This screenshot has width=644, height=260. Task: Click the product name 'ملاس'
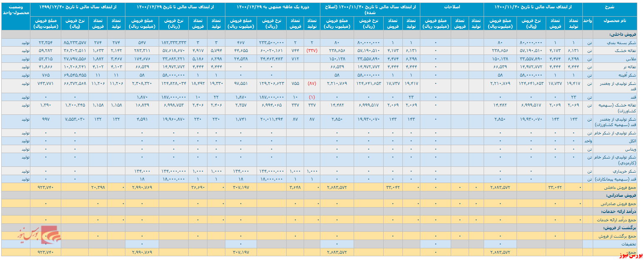click(x=632, y=58)
